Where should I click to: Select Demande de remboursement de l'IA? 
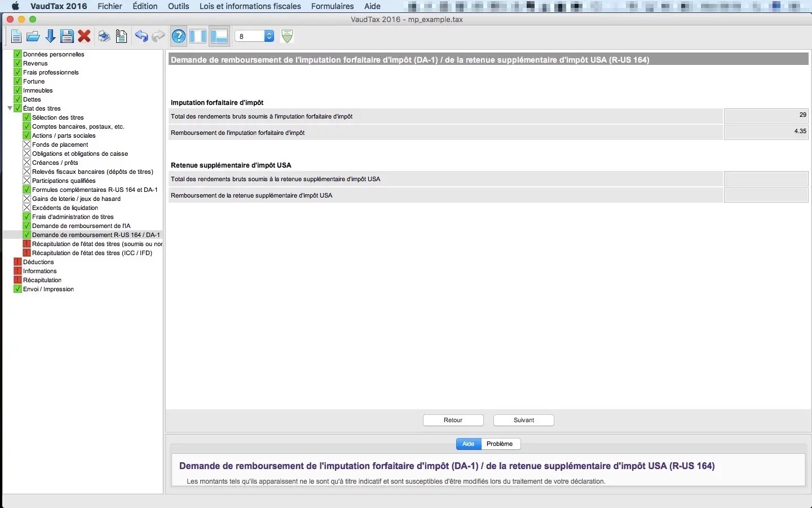[x=81, y=226]
